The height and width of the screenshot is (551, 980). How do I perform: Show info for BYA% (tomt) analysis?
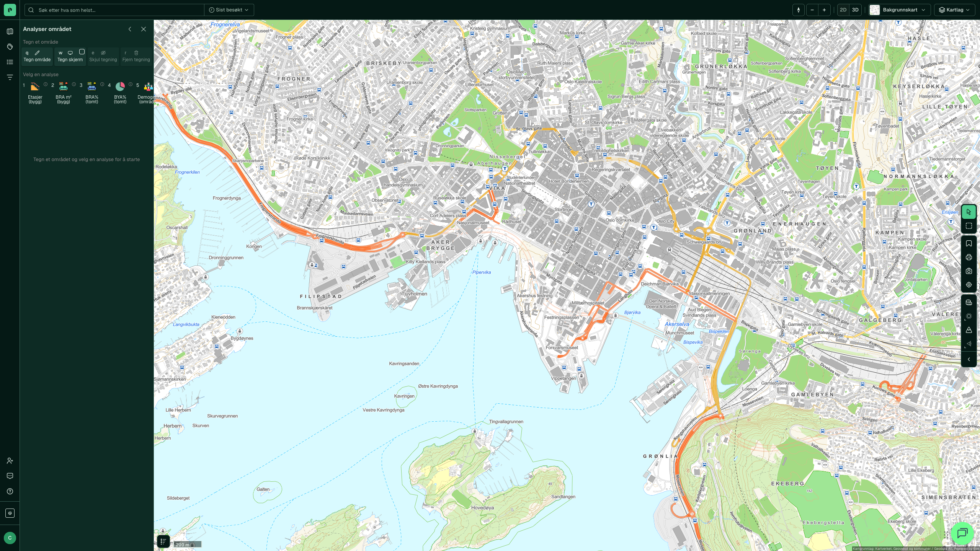(x=131, y=84)
